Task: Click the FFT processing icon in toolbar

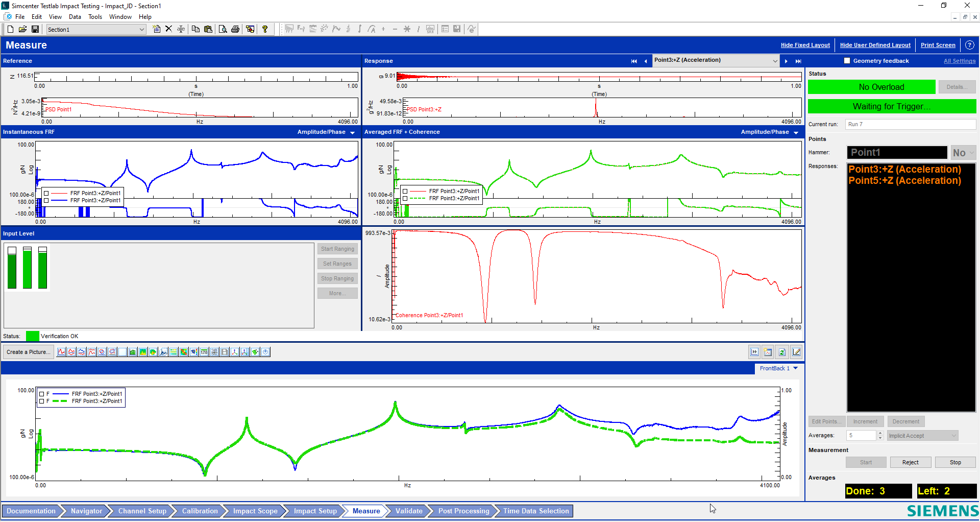Action: pos(289,29)
